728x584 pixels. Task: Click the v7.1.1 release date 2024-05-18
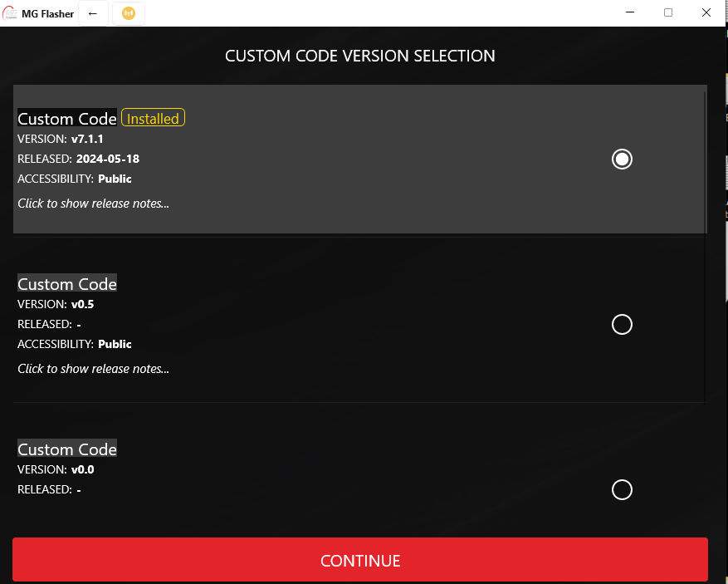tap(108, 159)
